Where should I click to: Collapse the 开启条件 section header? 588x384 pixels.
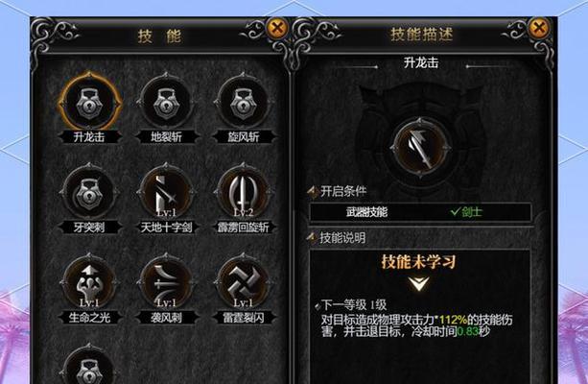[337, 191]
